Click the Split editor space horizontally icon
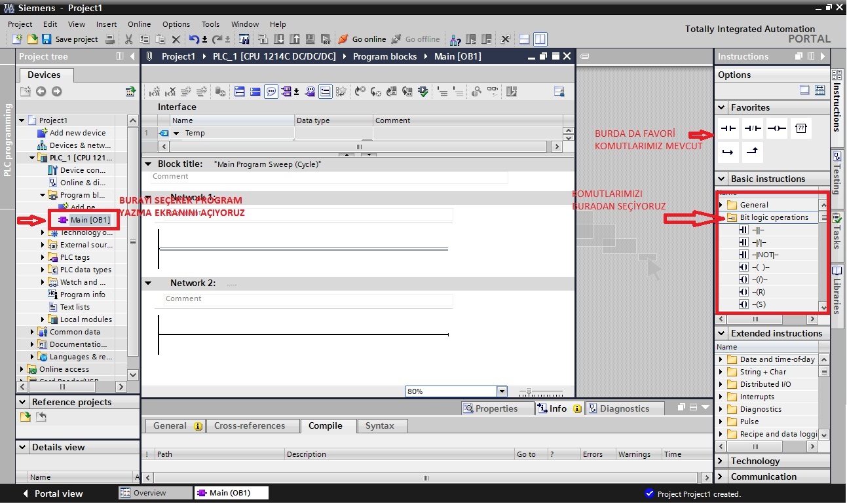 [x=525, y=39]
